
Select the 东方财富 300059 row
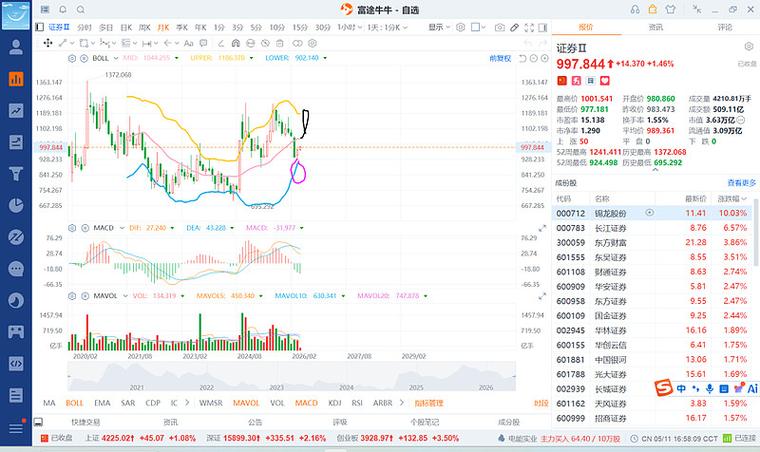[x=653, y=242]
